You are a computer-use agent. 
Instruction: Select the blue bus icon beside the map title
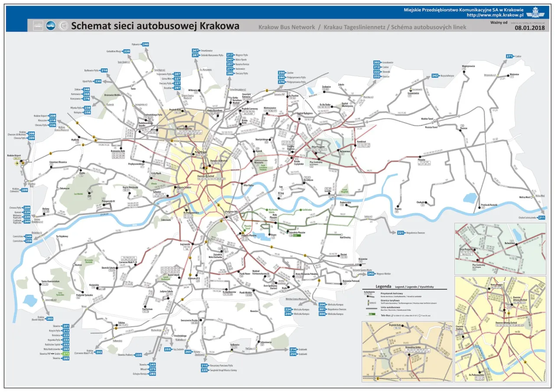(50, 25)
